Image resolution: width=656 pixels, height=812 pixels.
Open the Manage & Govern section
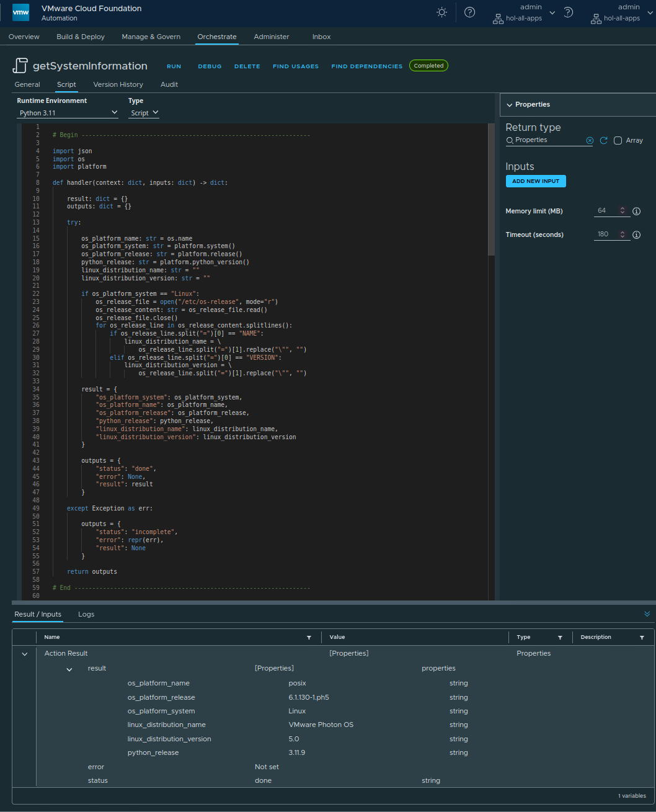151,37
